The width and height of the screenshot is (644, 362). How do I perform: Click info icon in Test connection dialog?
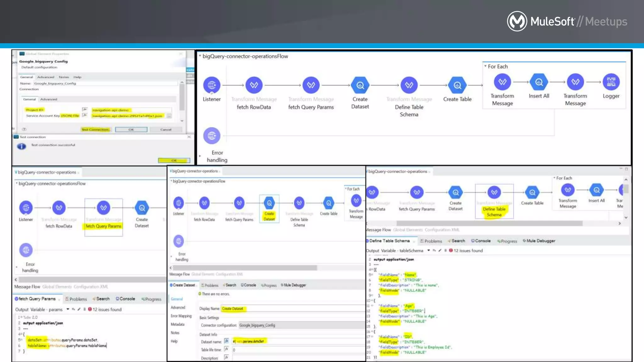pos(21,146)
